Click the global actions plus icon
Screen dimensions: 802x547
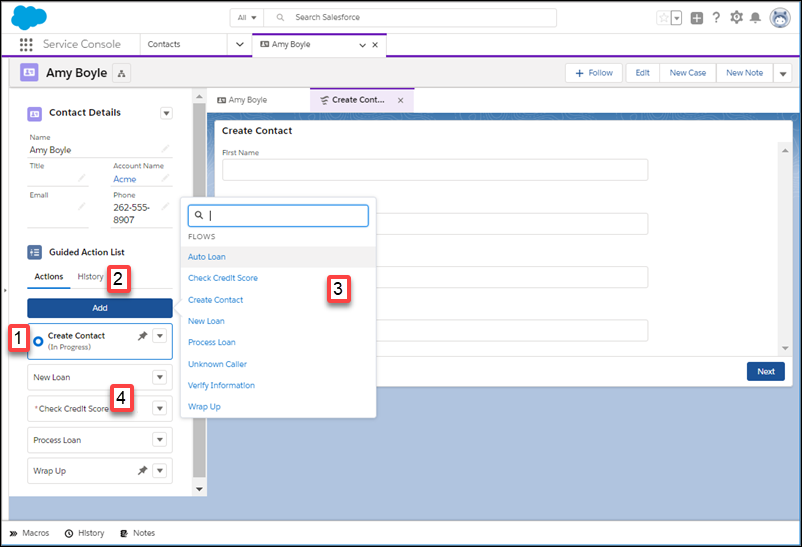pos(697,18)
